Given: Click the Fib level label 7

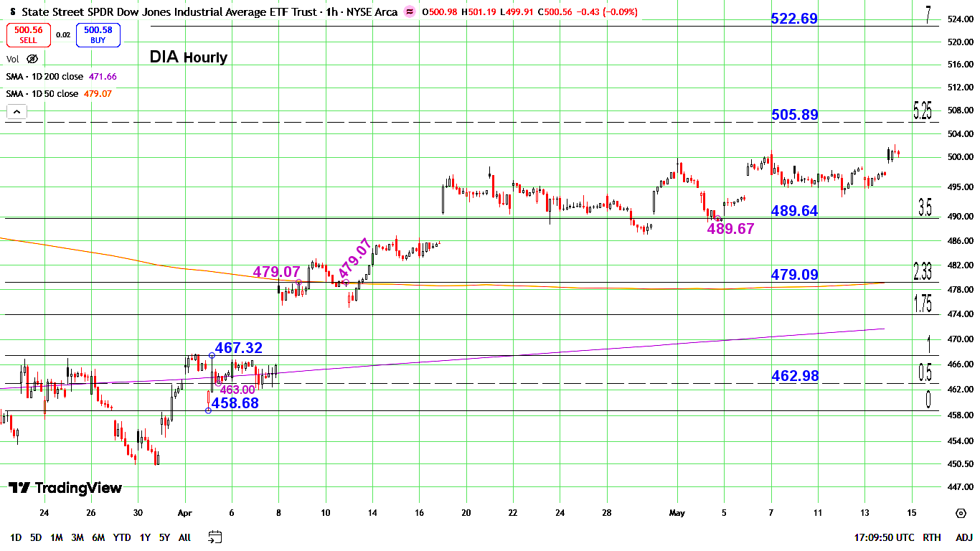Looking at the screenshot, I should 928,15.
